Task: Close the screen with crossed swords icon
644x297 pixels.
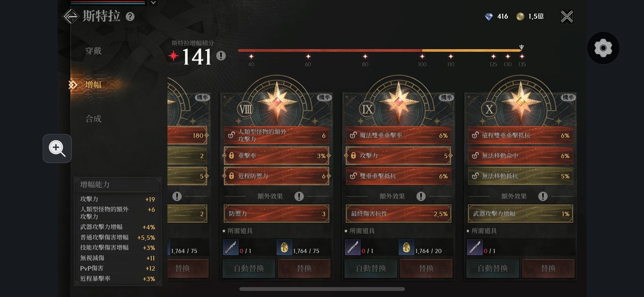Action: tap(567, 16)
